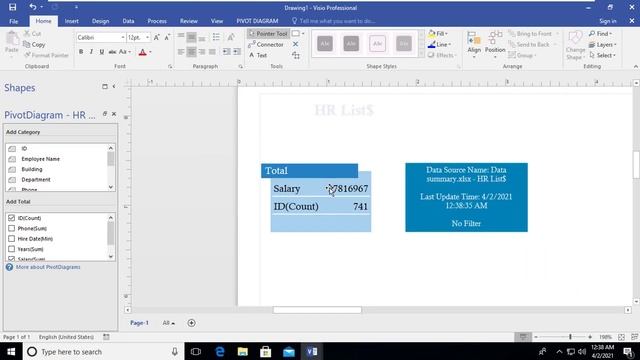
Task: Toggle italic formatting
Action: [91, 52]
